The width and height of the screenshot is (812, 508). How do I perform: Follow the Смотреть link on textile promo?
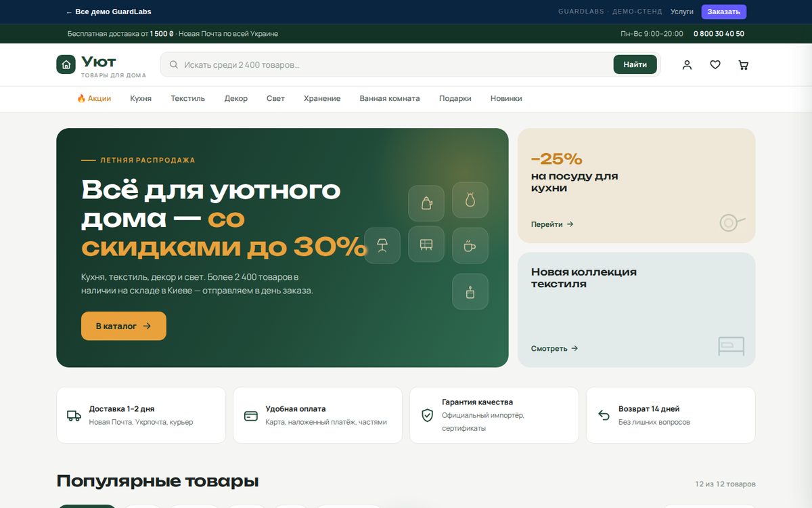point(555,348)
